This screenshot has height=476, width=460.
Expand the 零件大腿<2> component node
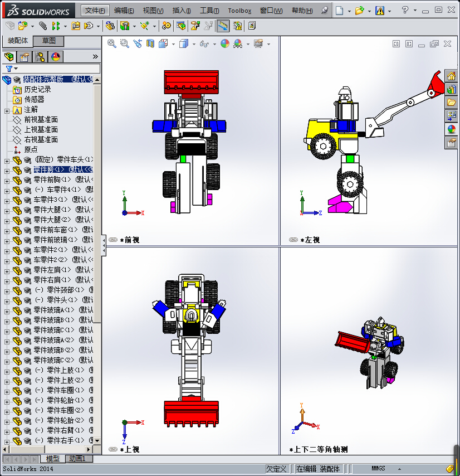(7, 221)
